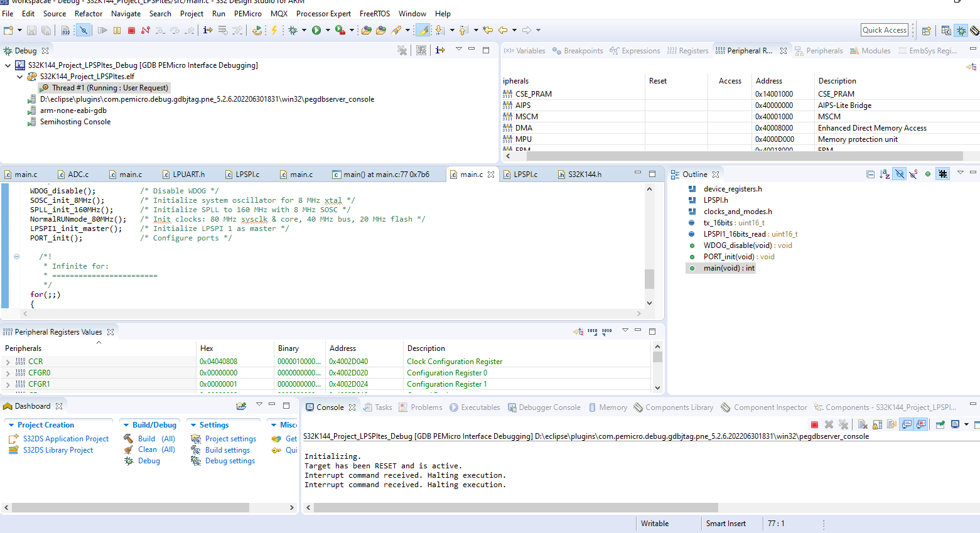Screen dimensions: 980x533
Task: Click the green Run launch icon
Action: [316, 30]
